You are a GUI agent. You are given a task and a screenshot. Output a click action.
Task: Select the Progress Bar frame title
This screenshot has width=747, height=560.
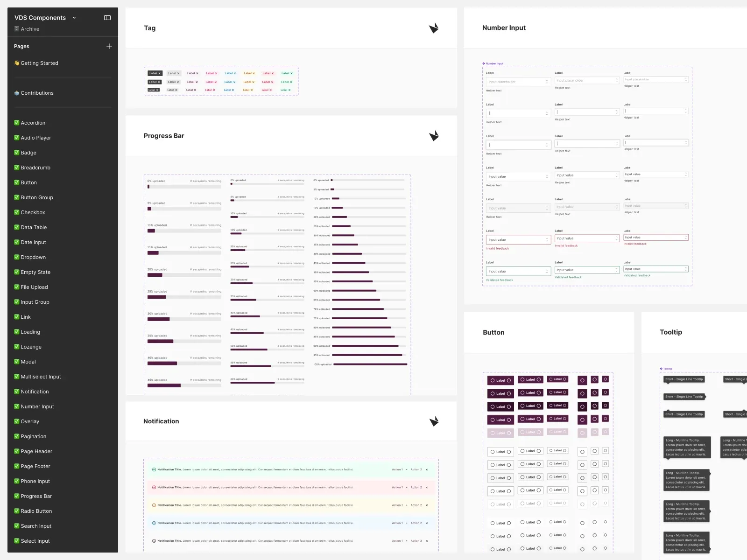(x=164, y=136)
